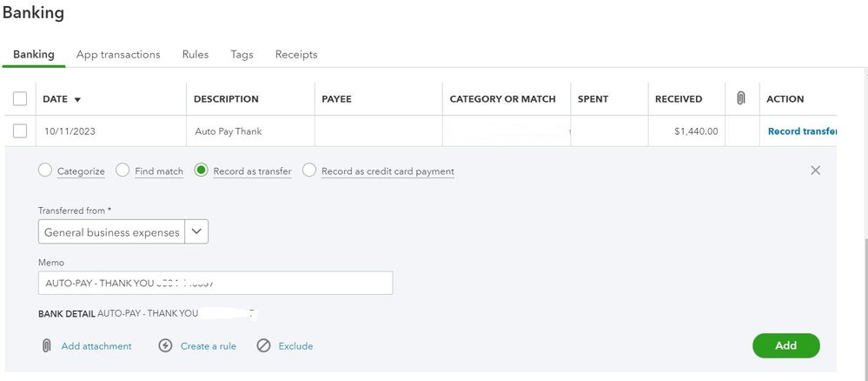Click the Record transfer action link
868x381 pixels.
tap(801, 131)
